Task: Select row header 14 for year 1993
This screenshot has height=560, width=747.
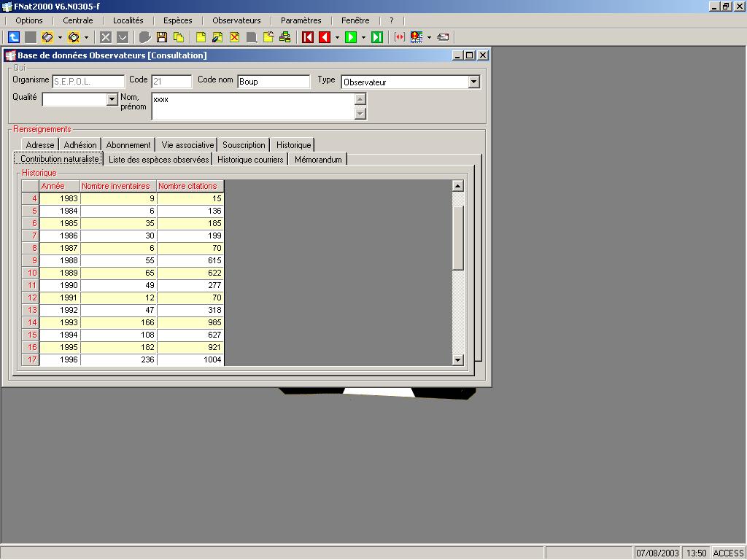Action: (31, 322)
